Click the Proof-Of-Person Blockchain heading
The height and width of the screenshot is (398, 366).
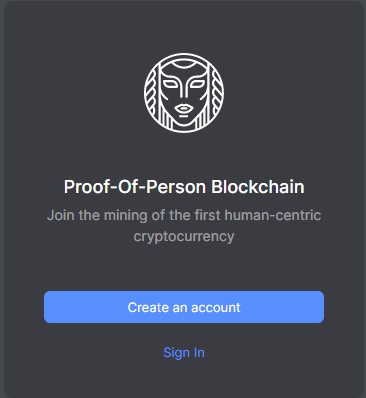(184, 187)
